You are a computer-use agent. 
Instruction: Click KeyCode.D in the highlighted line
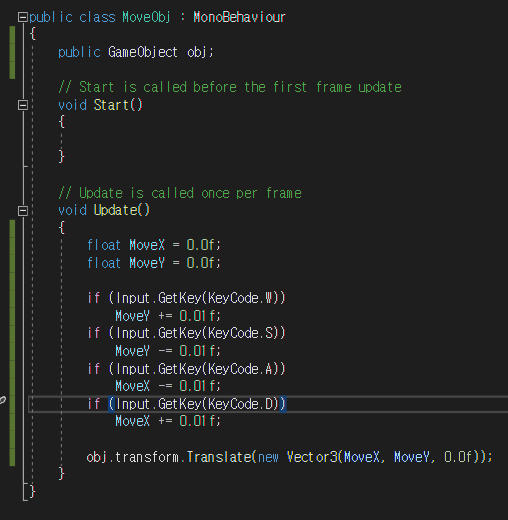[240, 404]
